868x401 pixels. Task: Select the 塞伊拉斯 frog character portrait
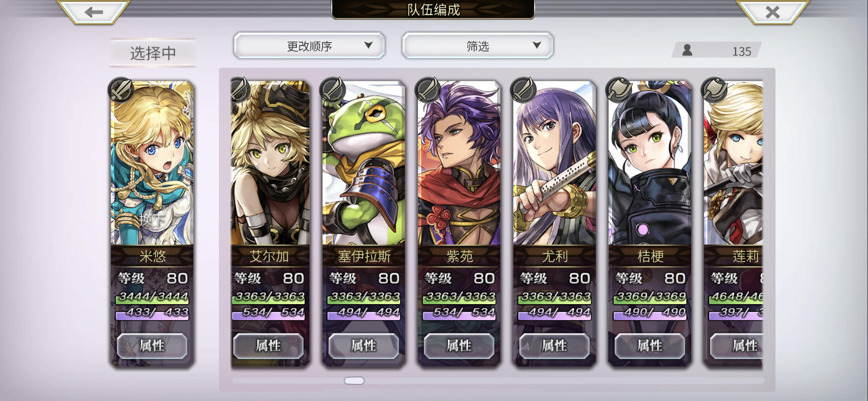point(363,163)
